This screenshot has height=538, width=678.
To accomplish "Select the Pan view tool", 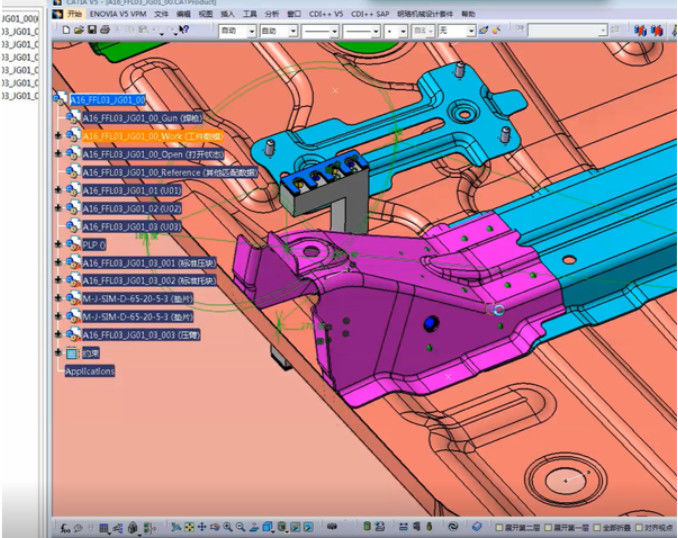I will 203,527.
